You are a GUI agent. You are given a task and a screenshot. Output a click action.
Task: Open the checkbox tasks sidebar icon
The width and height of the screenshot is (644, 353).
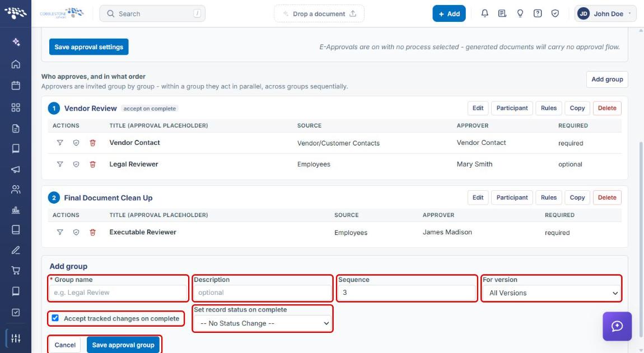(16, 312)
